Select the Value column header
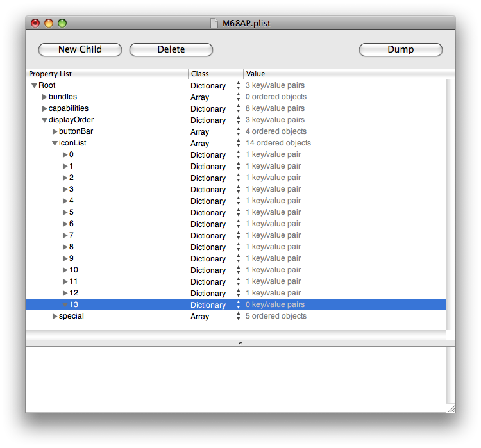The height and width of the screenshot is (448, 481). click(x=344, y=74)
